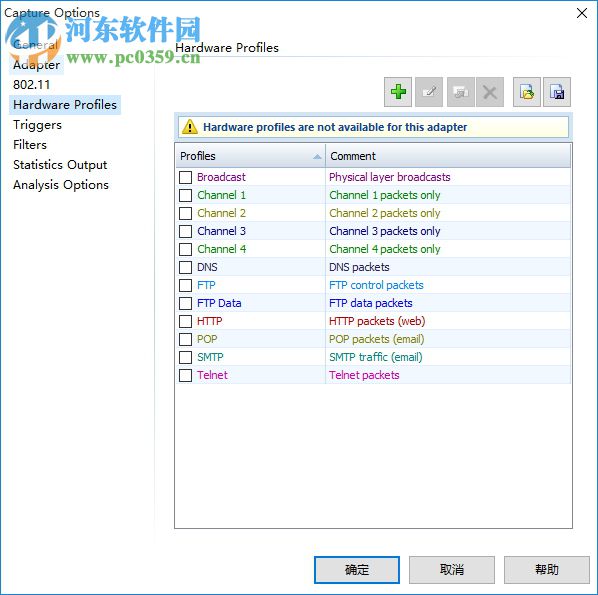The width and height of the screenshot is (598, 595).
Task: Sort by the Profiles column header
Action: coord(251,156)
